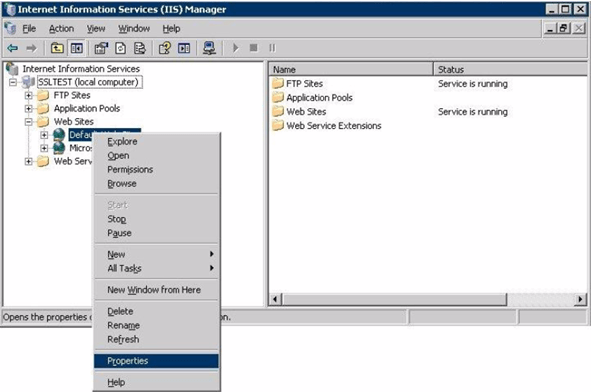This screenshot has width=591, height=392.
Task: Expand the FTP Sites tree node
Action: pyautogui.click(x=29, y=95)
